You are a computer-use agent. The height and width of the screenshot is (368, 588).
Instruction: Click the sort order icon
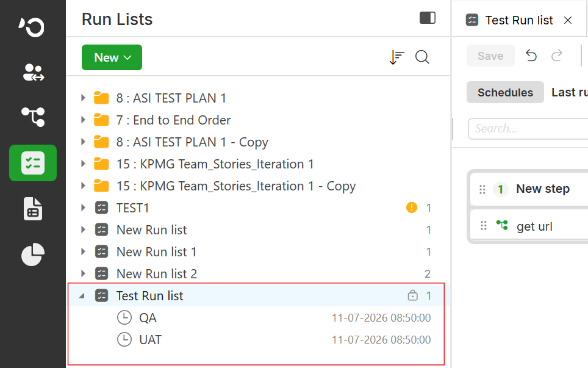tap(396, 57)
